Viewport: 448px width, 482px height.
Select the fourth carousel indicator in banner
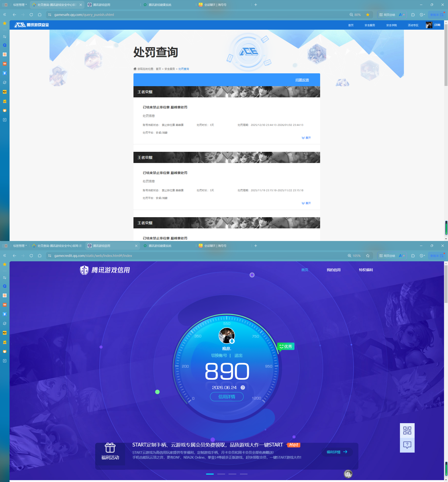click(x=244, y=474)
